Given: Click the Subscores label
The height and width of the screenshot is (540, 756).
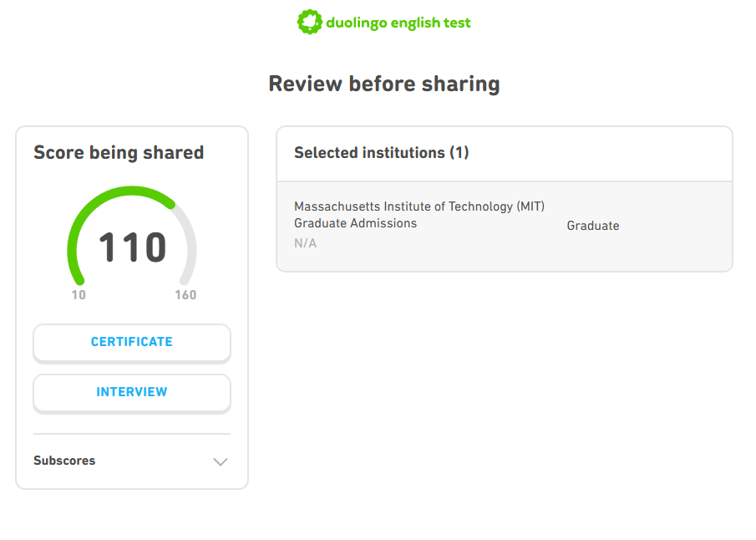Looking at the screenshot, I should (x=64, y=461).
